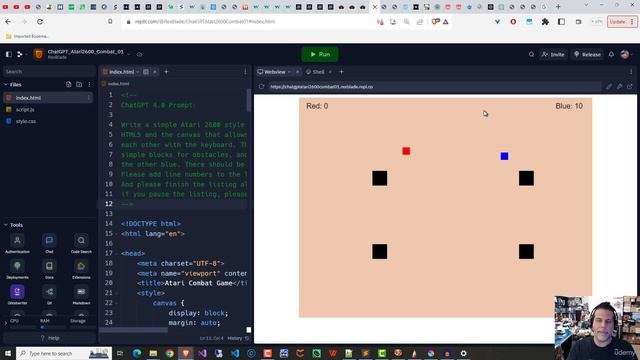Toggle the Replit sidebar panel icon
The image size is (640, 360).
[x=9, y=54]
